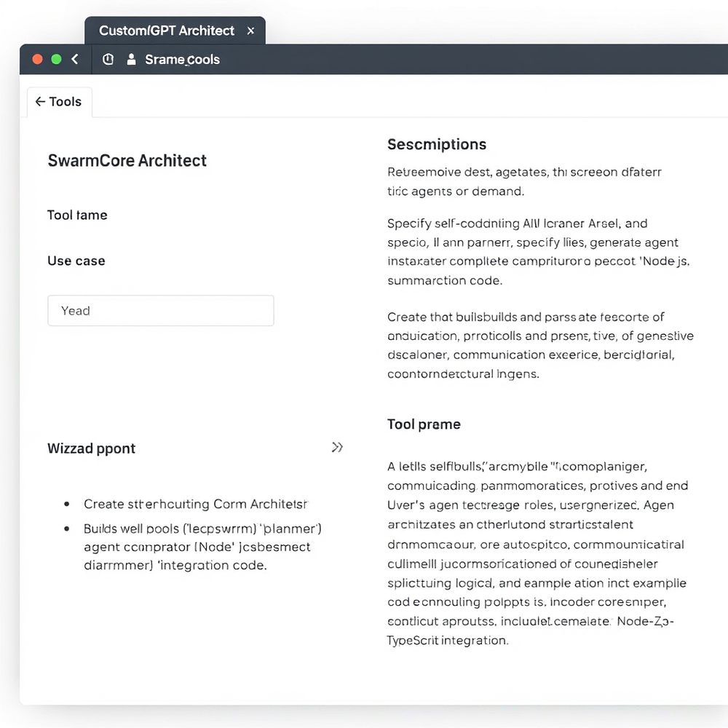The height and width of the screenshot is (728, 728).
Task: Click the SwarmCore Architect heading
Action: coord(127,160)
